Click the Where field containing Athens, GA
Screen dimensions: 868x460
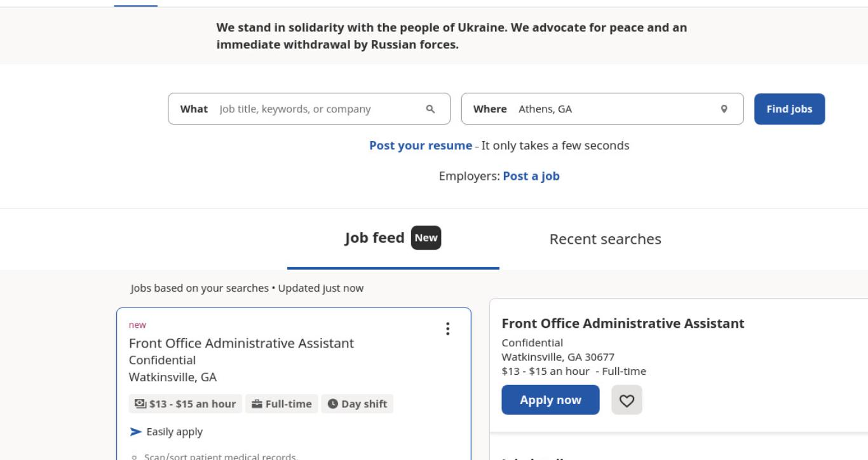(x=602, y=109)
